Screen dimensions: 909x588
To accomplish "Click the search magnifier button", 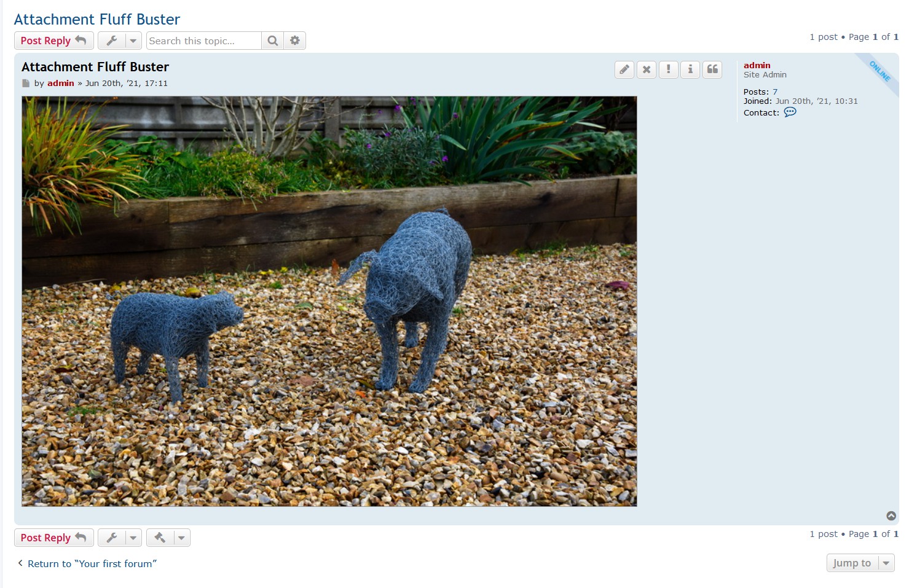I will pos(273,41).
